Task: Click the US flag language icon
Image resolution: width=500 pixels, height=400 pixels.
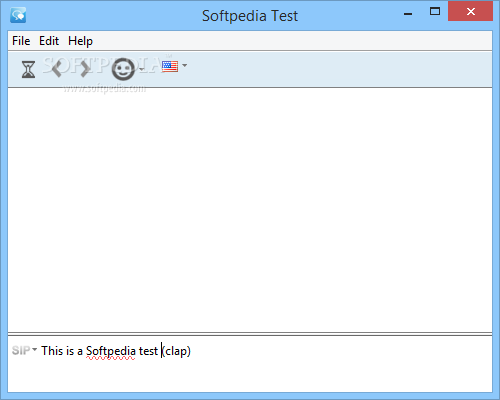Action: 170,66
